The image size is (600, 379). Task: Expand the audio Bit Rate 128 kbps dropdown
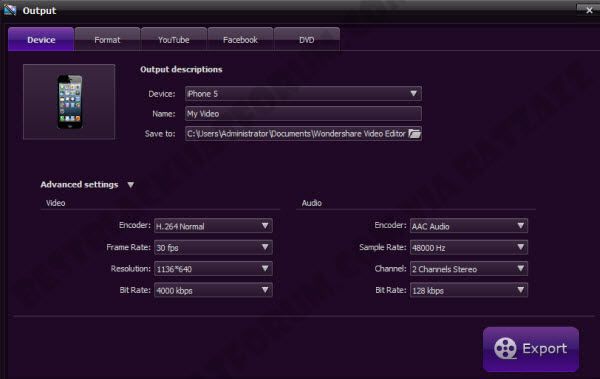pyautogui.click(x=469, y=290)
